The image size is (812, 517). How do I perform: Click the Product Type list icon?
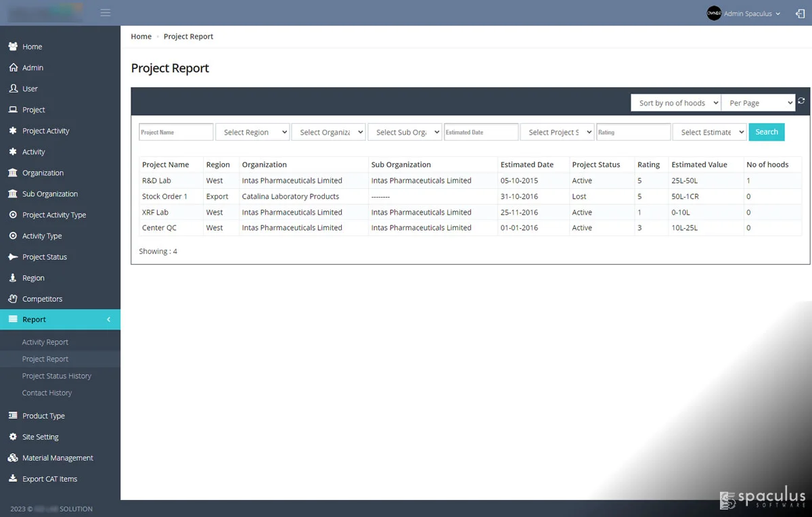tap(13, 415)
